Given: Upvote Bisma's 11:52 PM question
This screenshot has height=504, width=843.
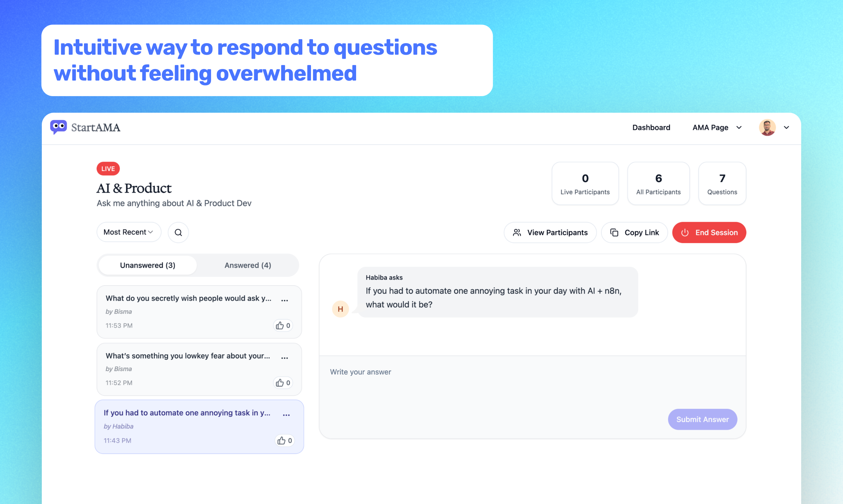Looking at the screenshot, I should pyautogui.click(x=283, y=383).
